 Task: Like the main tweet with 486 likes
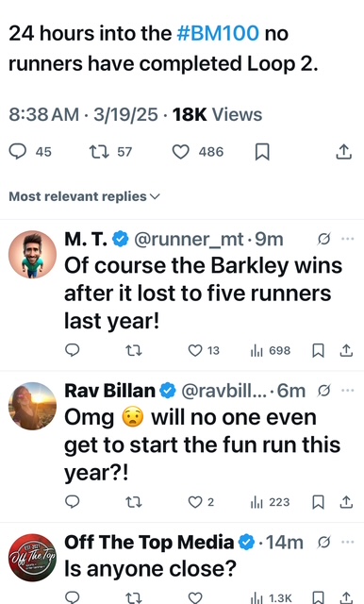click(x=180, y=152)
